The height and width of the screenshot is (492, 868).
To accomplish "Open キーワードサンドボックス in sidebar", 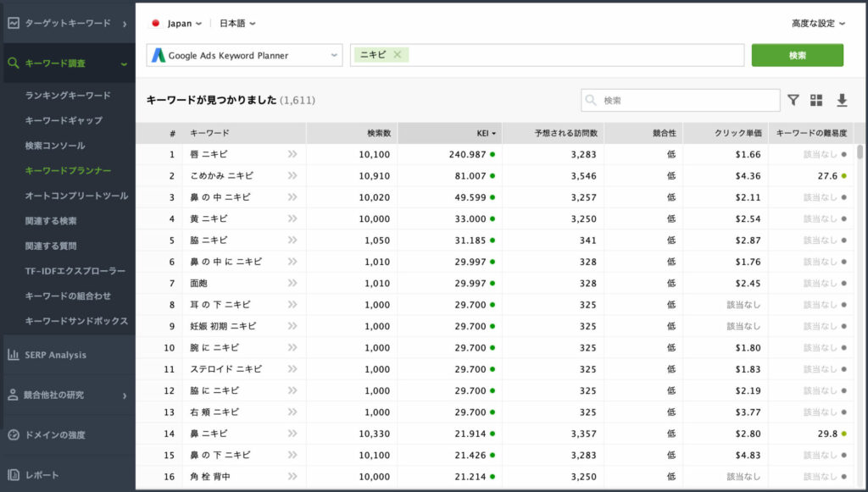I will coord(76,321).
